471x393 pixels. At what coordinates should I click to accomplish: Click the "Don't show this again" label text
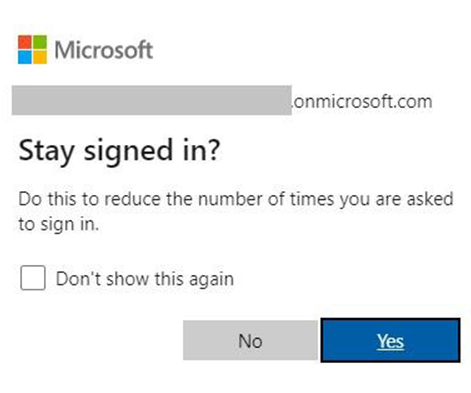click(145, 279)
